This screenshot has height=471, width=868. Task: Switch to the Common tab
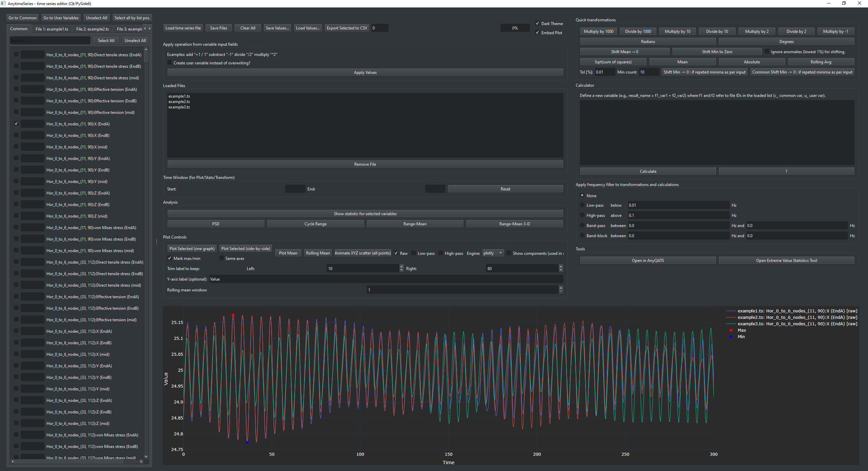coord(19,29)
